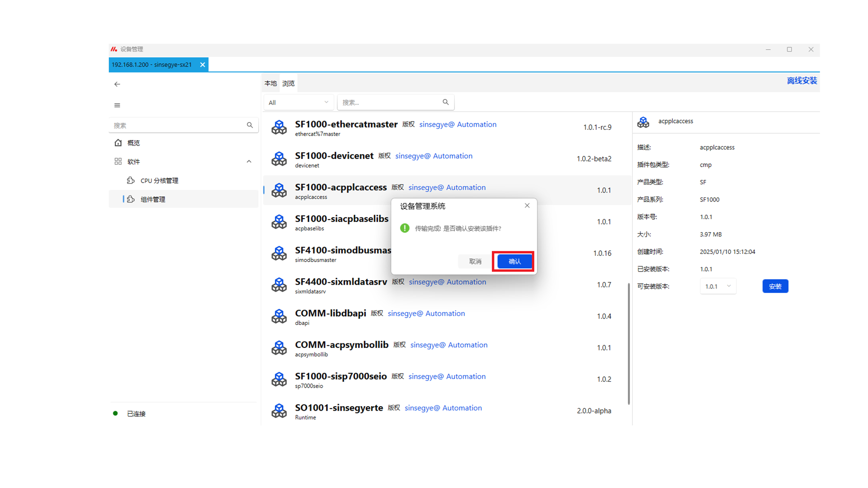The height and width of the screenshot is (488, 868).
Task: Click the COMM-libdbapi package icon
Action: 279,316
